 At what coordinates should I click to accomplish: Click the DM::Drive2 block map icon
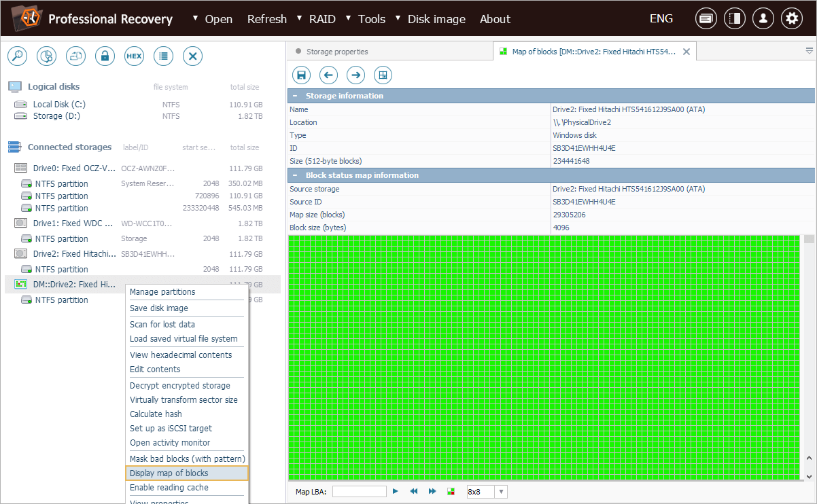(x=20, y=284)
